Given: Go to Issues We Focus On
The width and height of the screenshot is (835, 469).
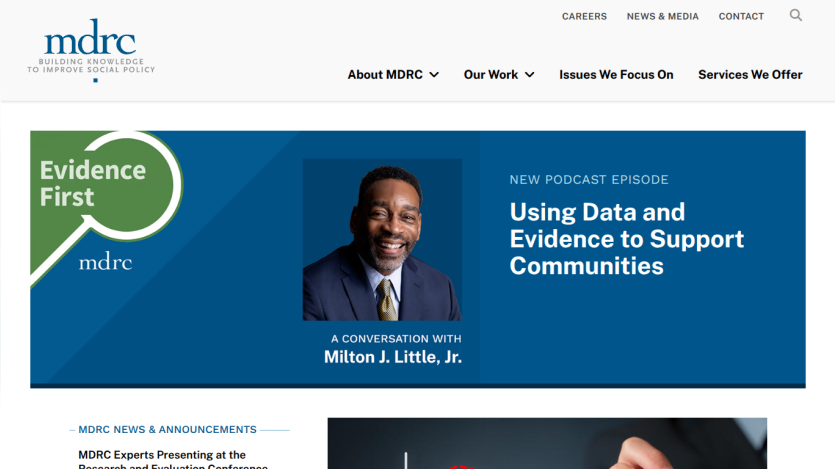Looking at the screenshot, I should point(616,75).
